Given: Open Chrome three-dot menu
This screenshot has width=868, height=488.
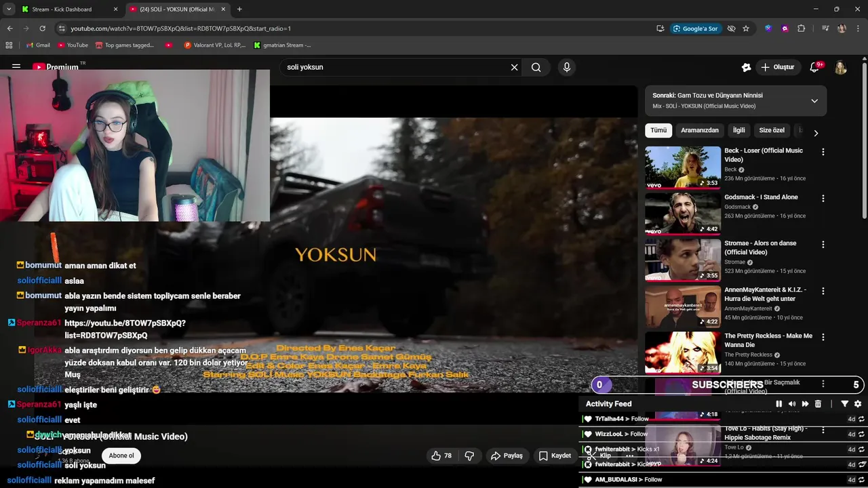Looking at the screenshot, I should point(858,28).
